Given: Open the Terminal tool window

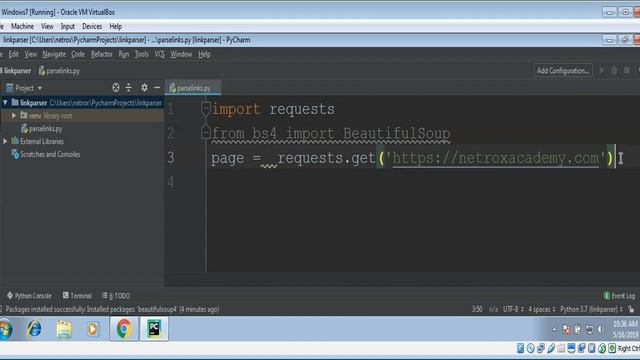Looking at the screenshot, I should pos(77,296).
